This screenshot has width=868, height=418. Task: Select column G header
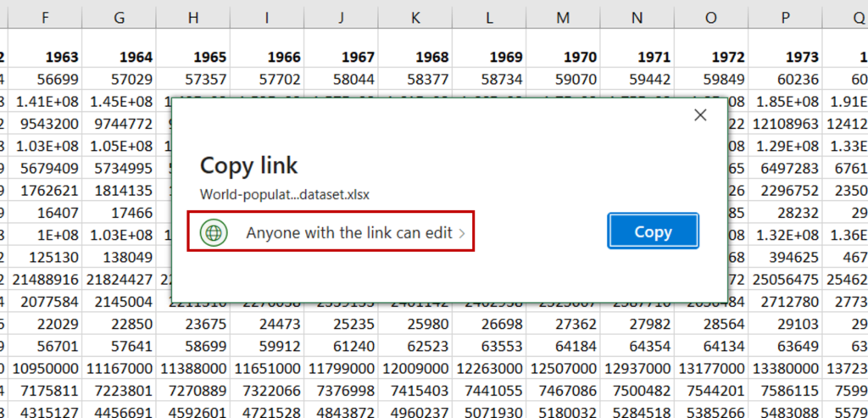(119, 19)
